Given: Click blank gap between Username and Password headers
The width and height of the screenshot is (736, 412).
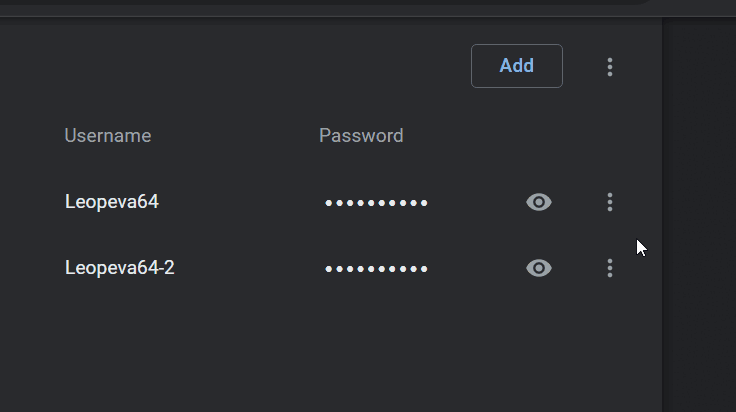Looking at the screenshot, I should (235, 136).
